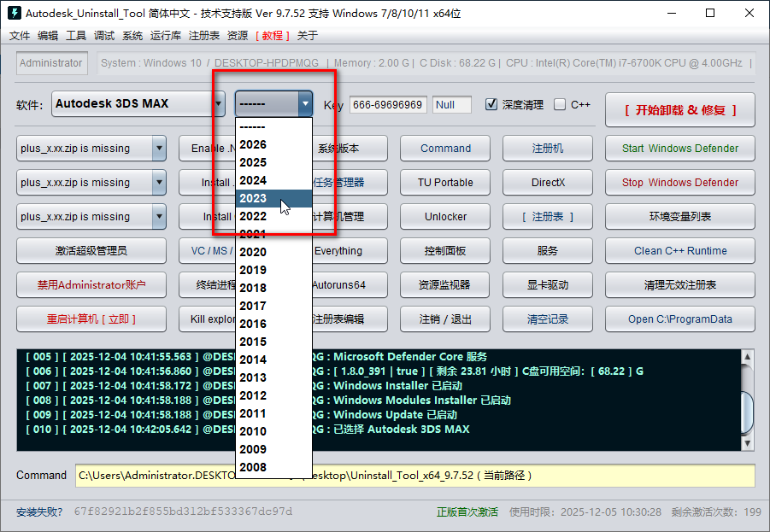770x532 pixels.
Task: Select version 2010 from the list
Action: point(273,431)
